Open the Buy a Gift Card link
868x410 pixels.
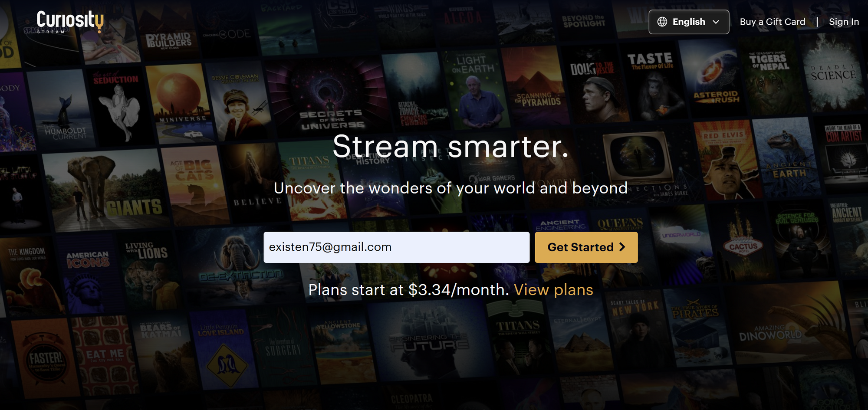tap(772, 22)
